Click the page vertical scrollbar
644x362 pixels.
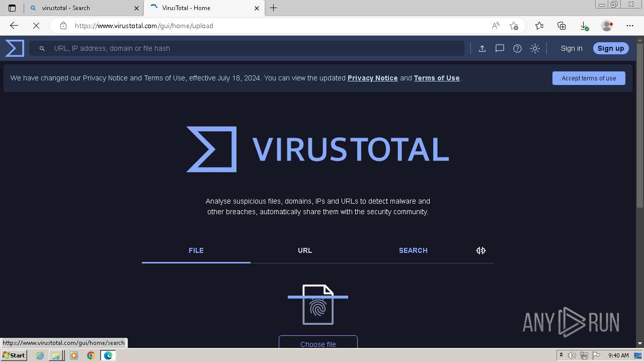point(640,126)
